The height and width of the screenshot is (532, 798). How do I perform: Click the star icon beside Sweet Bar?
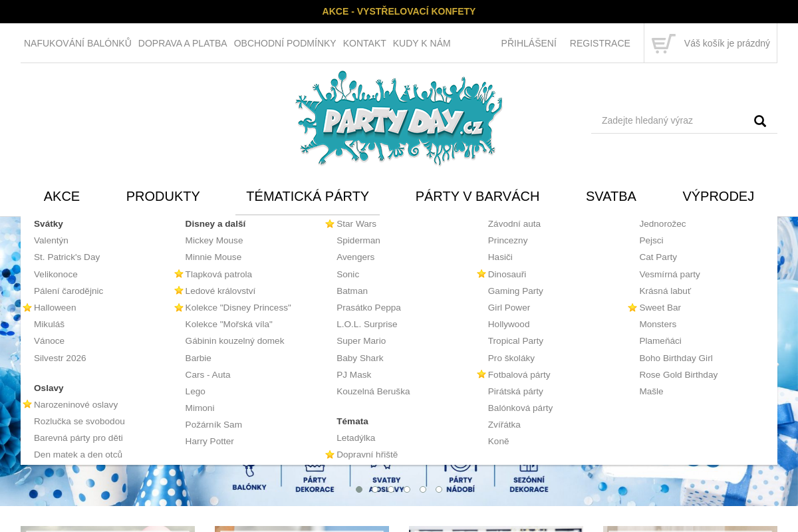pos(632,307)
